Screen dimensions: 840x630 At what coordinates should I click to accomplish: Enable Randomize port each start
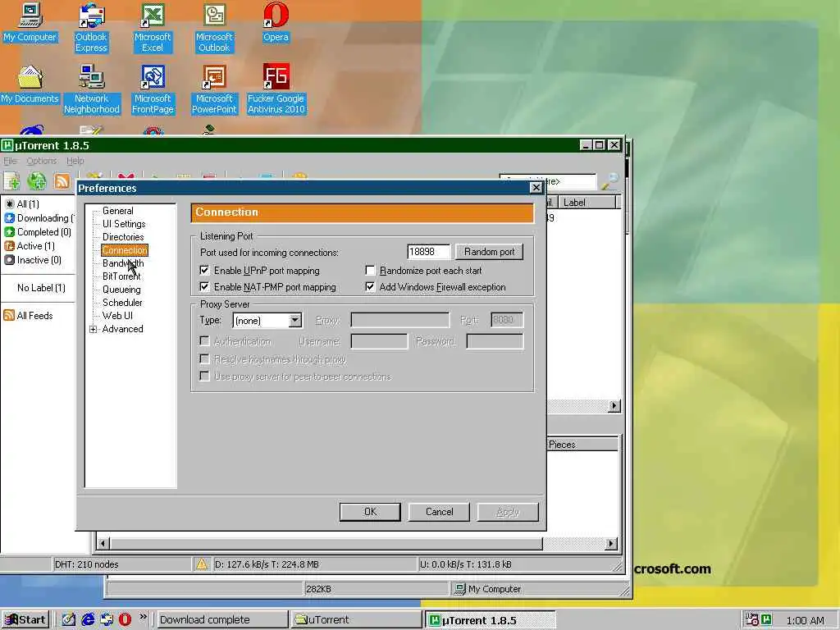click(370, 271)
